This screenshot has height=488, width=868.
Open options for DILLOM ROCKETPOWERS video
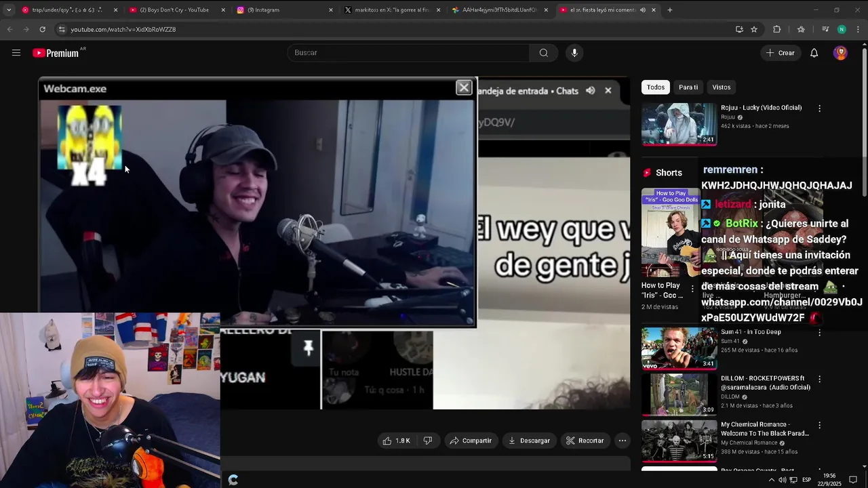[x=820, y=380]
